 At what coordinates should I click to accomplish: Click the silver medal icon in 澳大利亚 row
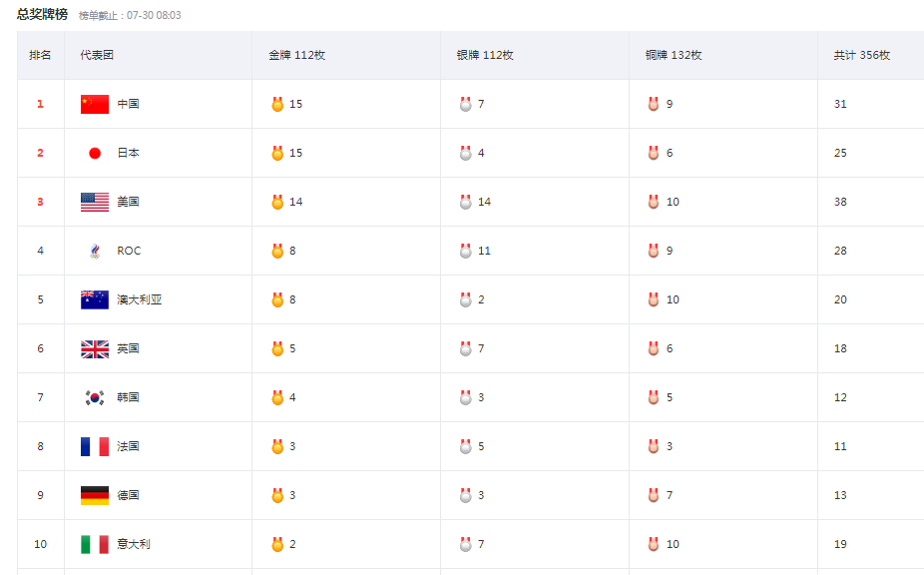(x=466, y=300)
